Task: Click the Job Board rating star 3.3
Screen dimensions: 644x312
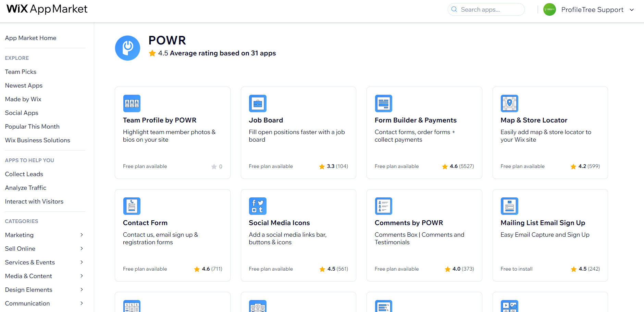Action: tap(322, 167)
